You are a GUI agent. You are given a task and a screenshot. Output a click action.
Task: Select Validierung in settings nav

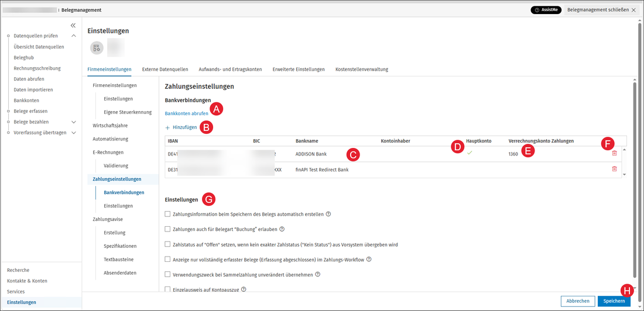click(117, 165)
